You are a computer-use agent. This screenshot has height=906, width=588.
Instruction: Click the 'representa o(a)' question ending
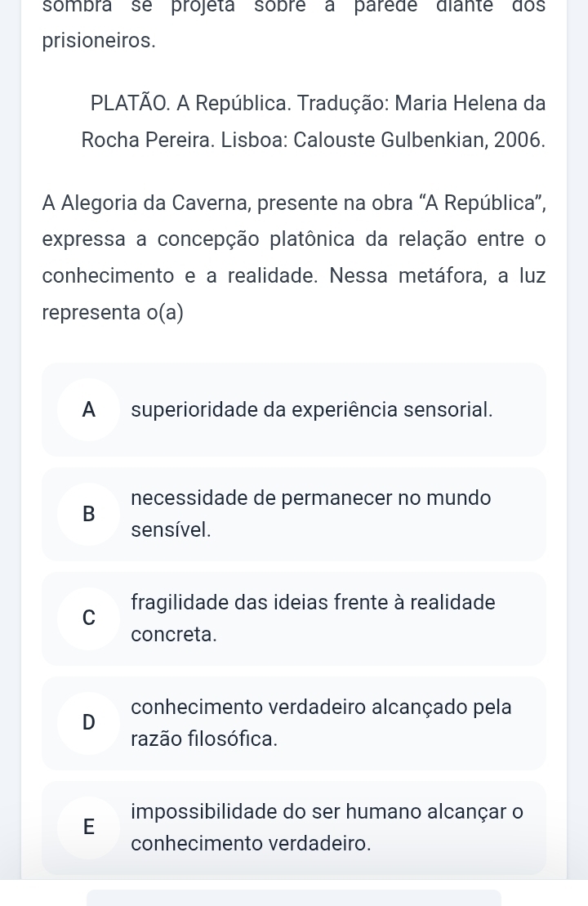[x=113, y=313]
